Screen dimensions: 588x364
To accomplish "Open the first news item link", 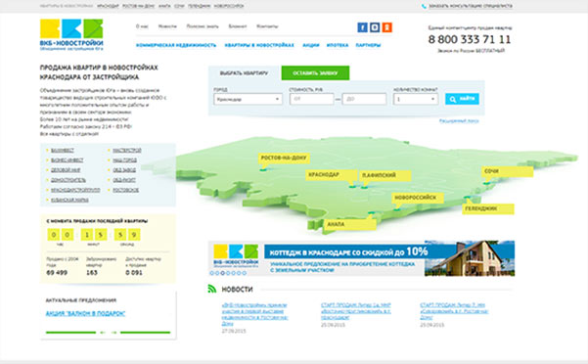I will coord(254,314).
